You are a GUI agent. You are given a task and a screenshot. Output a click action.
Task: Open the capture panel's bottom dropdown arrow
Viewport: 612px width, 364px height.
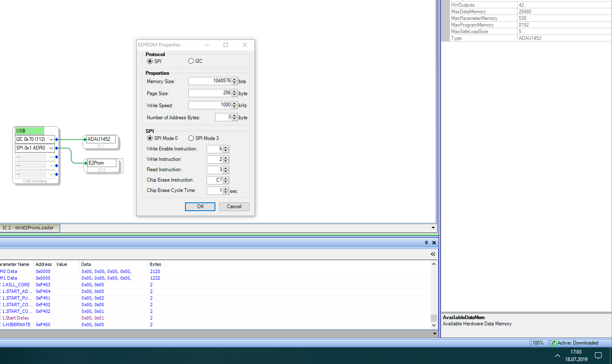pos(434,333)
